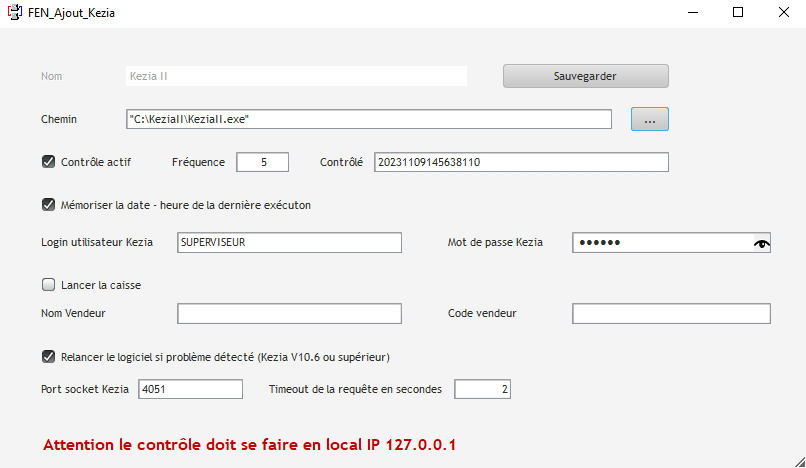The image size is (806, 468).
Task: Click the Sauvegarder button
Action: coord(585,76)
